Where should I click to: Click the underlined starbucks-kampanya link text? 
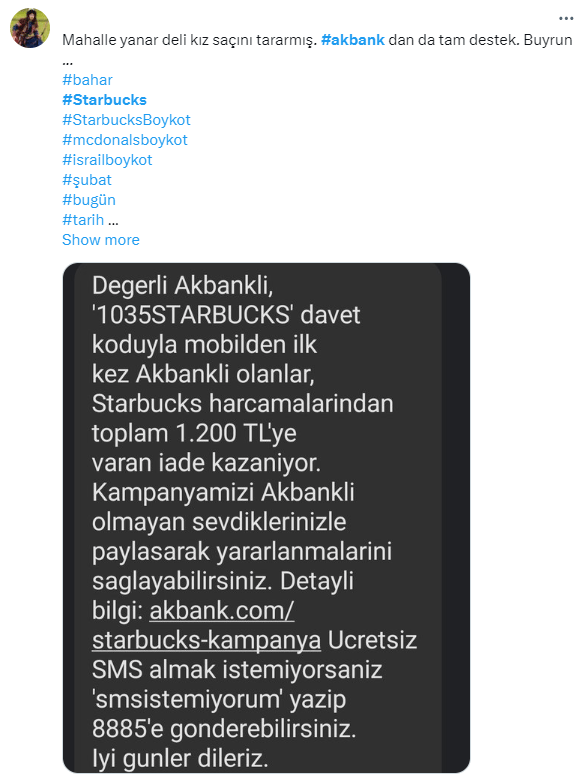pyautogui.click(x=206, y=640)
